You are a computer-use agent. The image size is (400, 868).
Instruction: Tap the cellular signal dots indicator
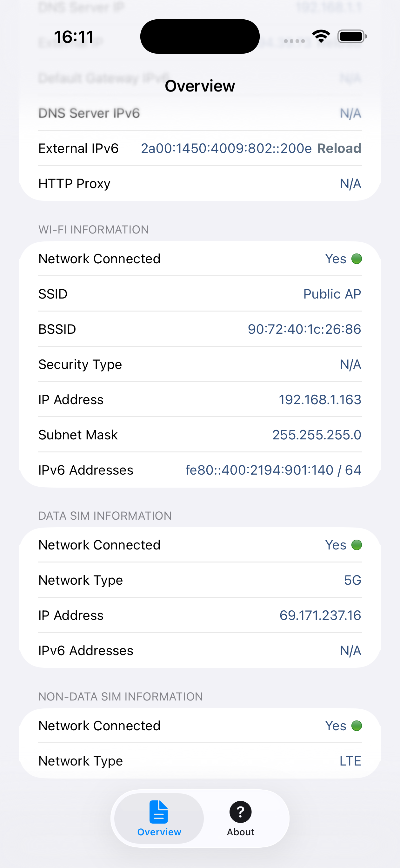tap(294, 41)
